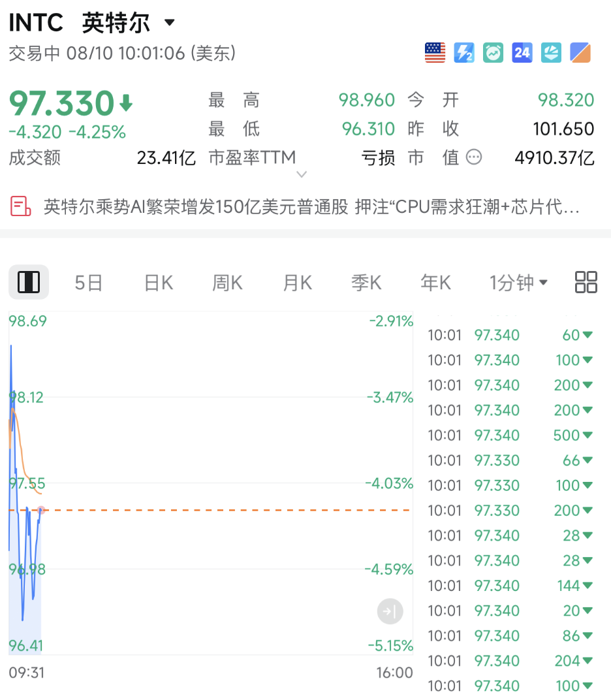
Task: Tap the -2.91% chart axis label
Action: (391, 321)
